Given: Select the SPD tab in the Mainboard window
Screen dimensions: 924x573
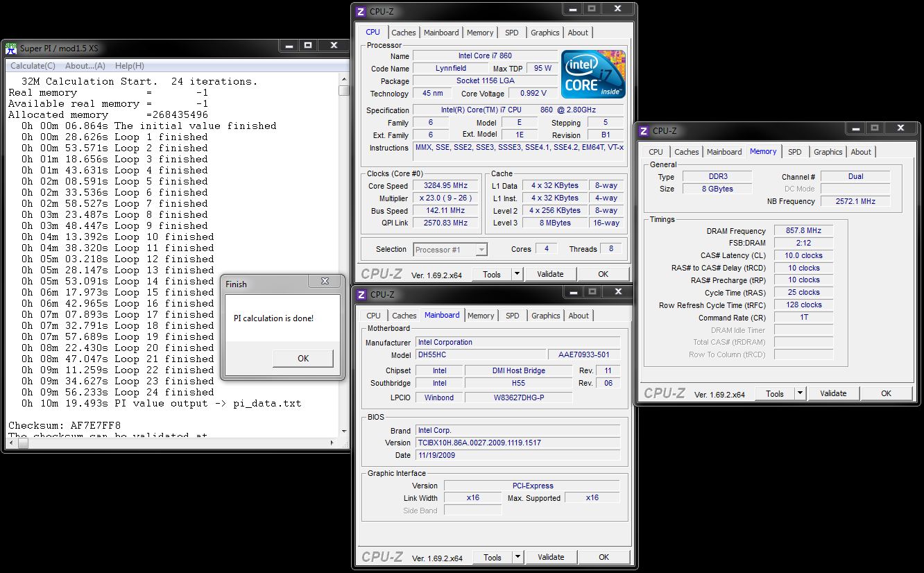Looking at the screenshot, I should click(512, 316).
